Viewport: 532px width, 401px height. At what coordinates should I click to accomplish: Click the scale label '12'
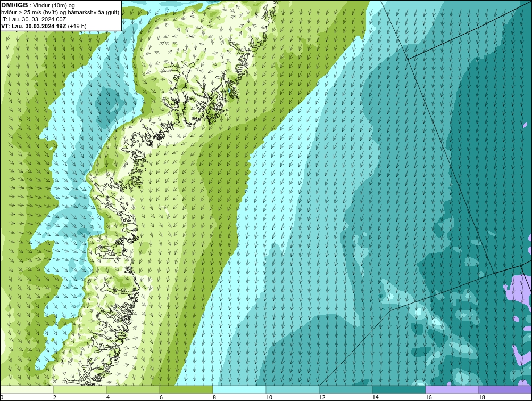click(322, 397)
